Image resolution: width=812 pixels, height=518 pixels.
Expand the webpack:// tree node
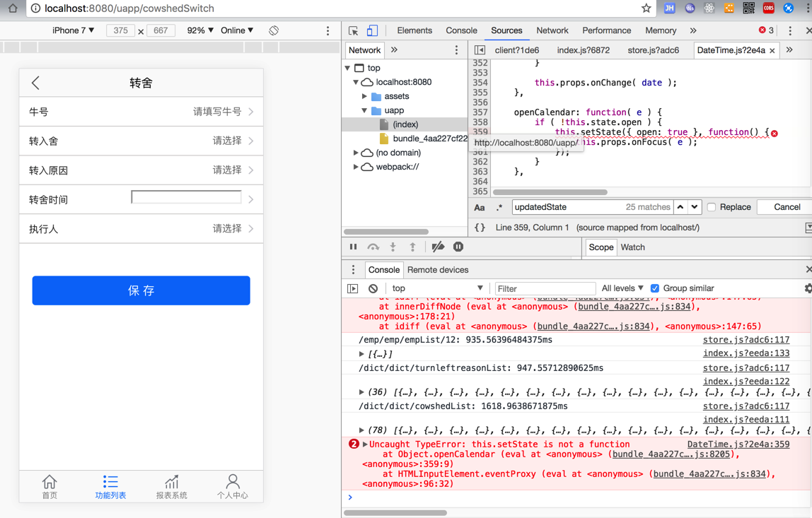(x=356, y=167)
